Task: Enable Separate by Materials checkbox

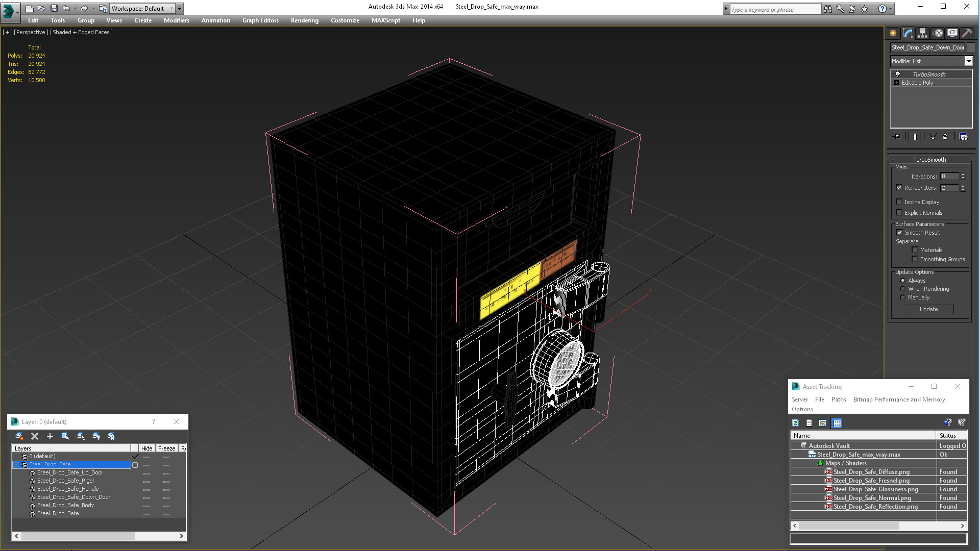Action: [915, 250]
